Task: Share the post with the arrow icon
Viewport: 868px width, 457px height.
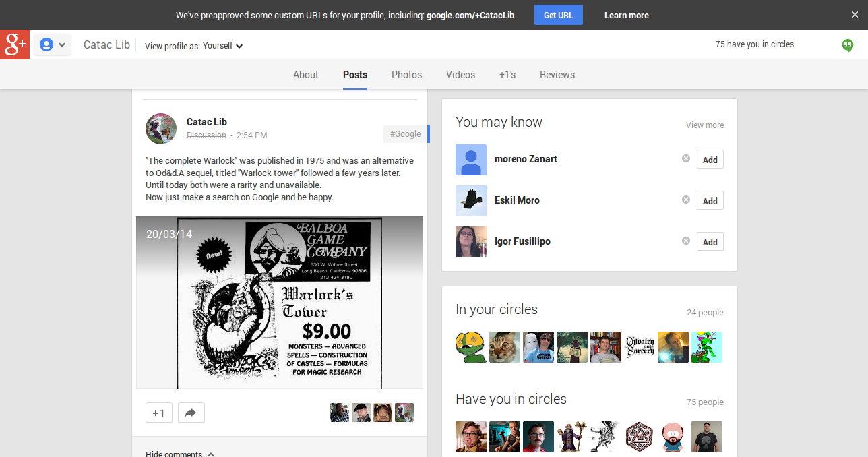Action: [x=191, y=413]
